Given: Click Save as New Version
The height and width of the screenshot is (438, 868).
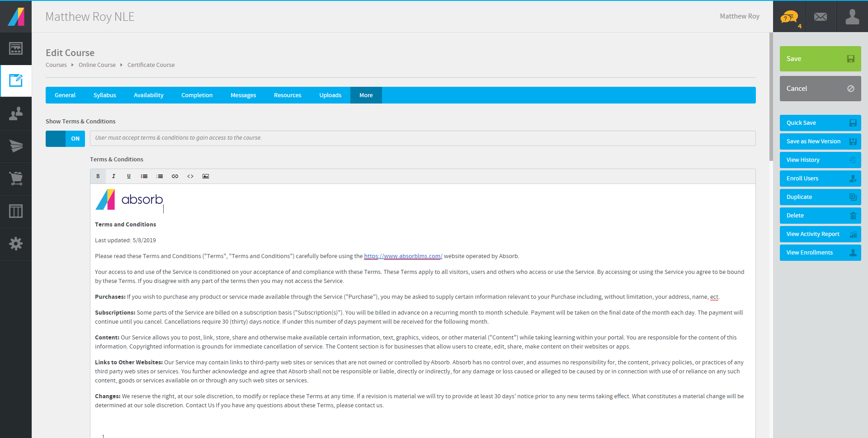Looking at the screenshot, I should 820,141.
